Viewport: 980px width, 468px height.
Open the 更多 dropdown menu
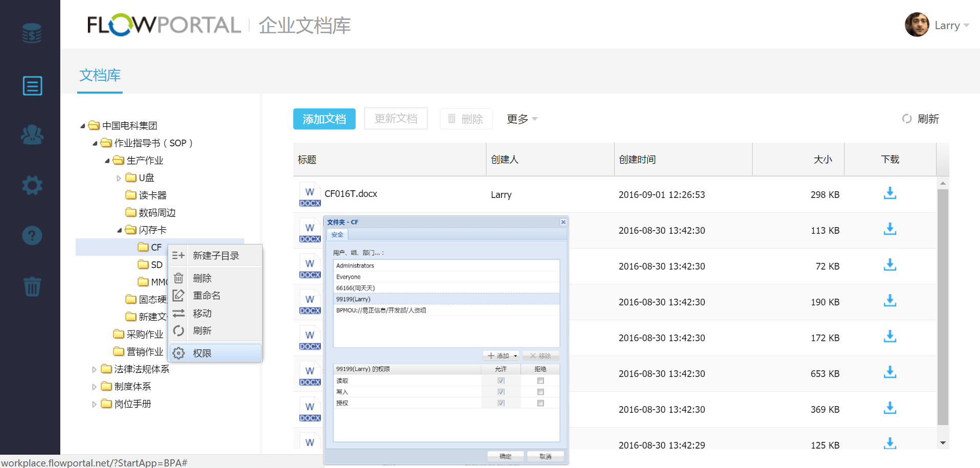click(522, 119)
